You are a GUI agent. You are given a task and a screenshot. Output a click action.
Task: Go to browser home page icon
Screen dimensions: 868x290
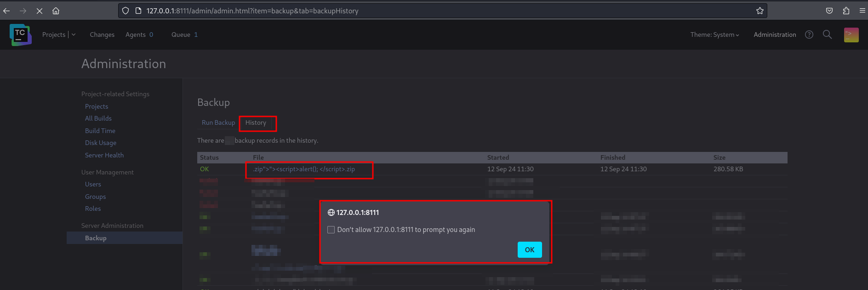point(56,11)
